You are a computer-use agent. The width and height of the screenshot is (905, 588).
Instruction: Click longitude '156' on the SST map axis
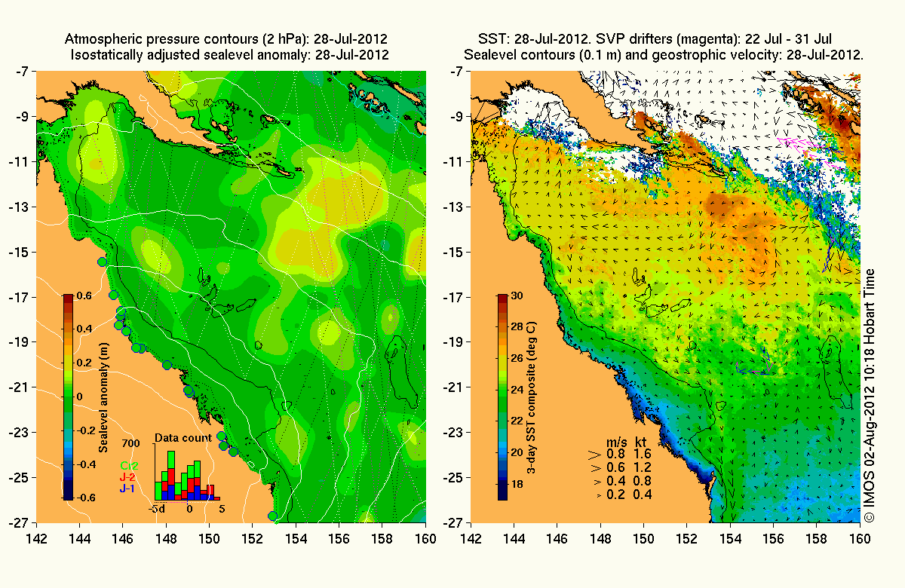click(x=773, y=539)
